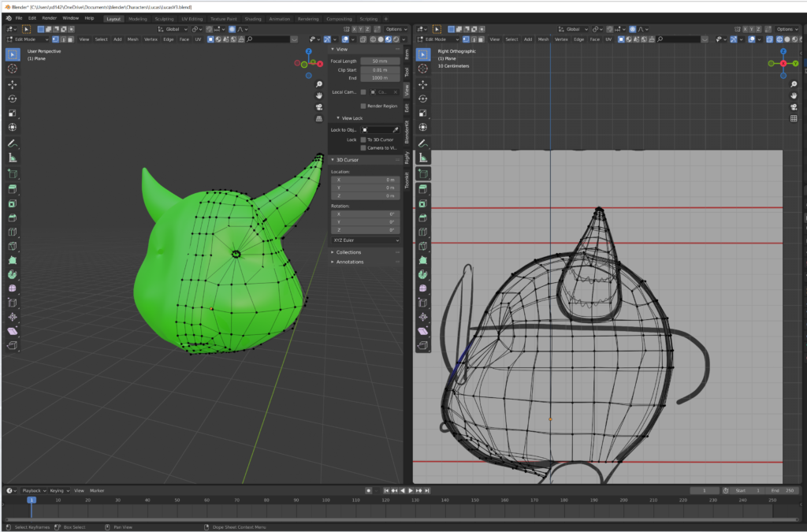Image resolution: width=807 pixels, height=532 pixels.
Task: Enable the Render Region checkbox
Action: coord(363,106)
